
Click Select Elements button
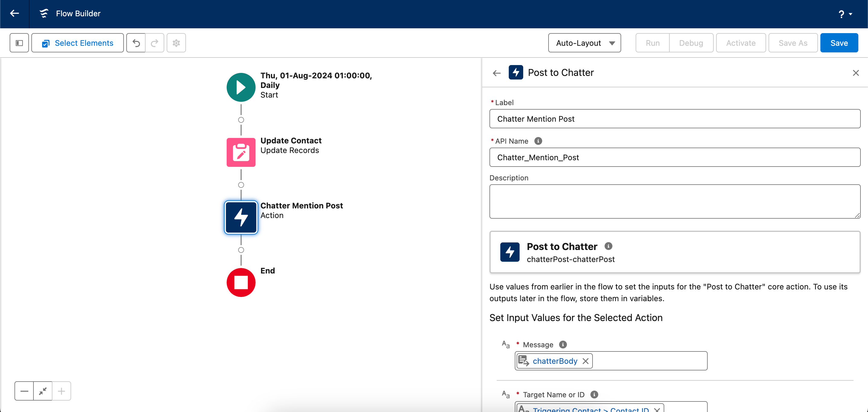pos(77,43)
